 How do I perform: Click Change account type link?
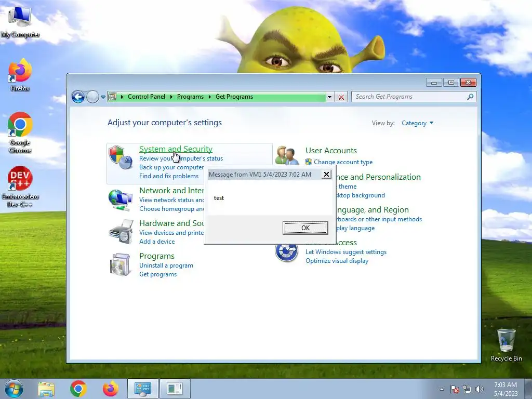click(343, 162)
